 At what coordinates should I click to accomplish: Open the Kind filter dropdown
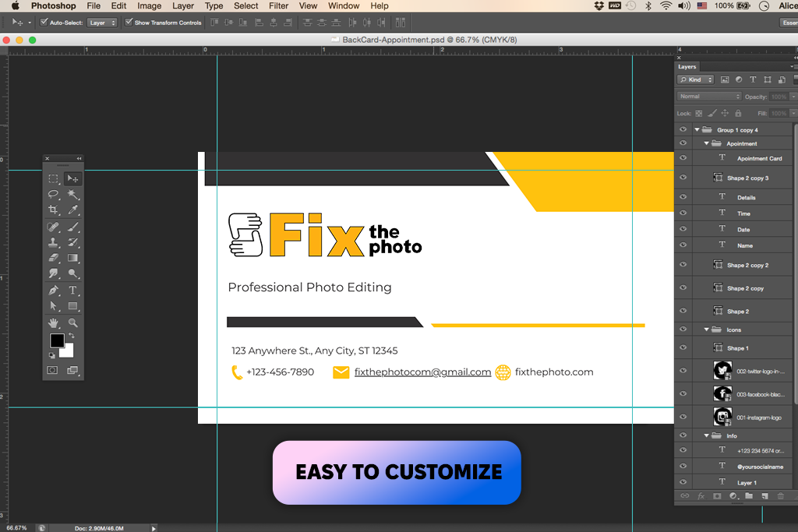(x=696, y=80)
